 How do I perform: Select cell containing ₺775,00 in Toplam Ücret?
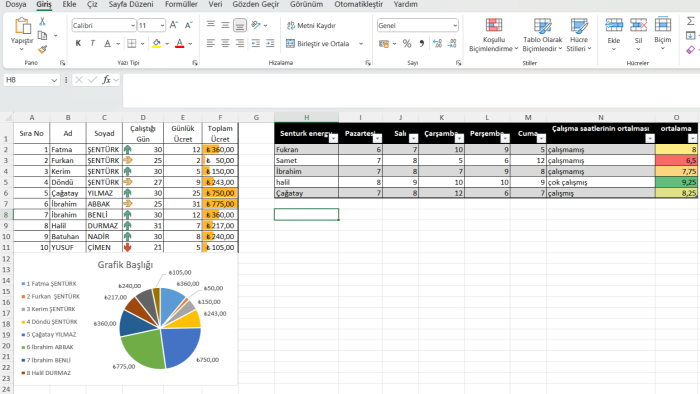point(220,204)
